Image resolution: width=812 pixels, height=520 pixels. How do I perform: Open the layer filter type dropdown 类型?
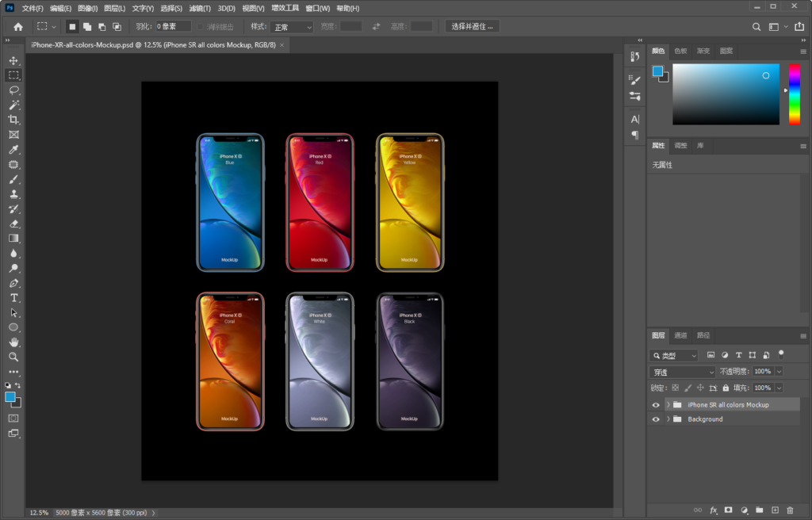click(x=674, y=356)
